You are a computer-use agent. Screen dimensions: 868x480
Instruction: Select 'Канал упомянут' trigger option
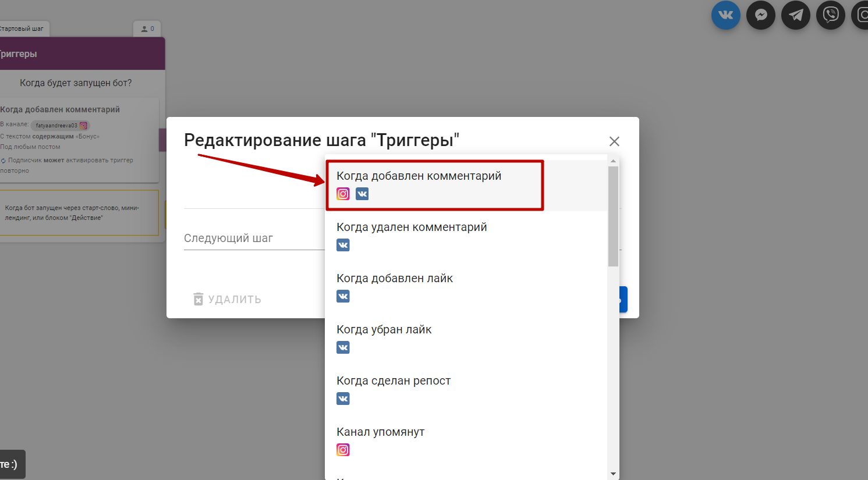click(x=381, y=432)
